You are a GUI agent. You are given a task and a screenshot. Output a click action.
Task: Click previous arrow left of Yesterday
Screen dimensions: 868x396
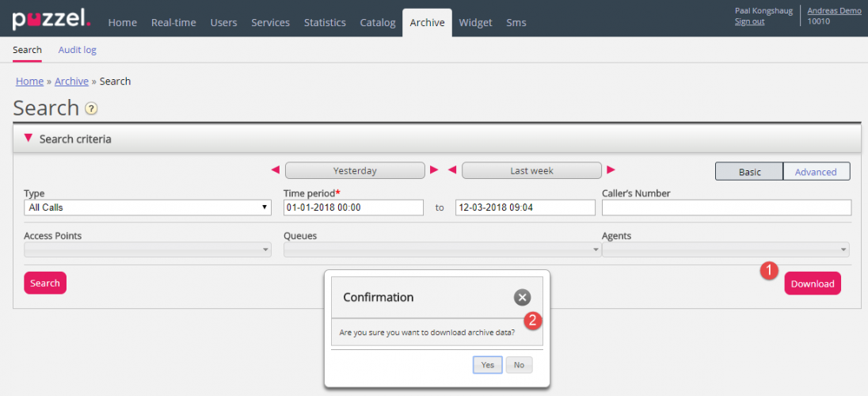[276, 170]
